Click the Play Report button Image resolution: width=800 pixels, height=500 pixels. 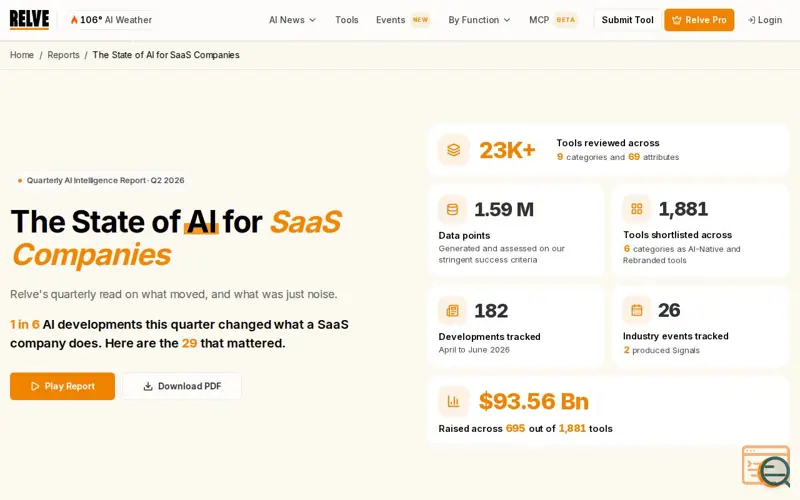(62, 386)
